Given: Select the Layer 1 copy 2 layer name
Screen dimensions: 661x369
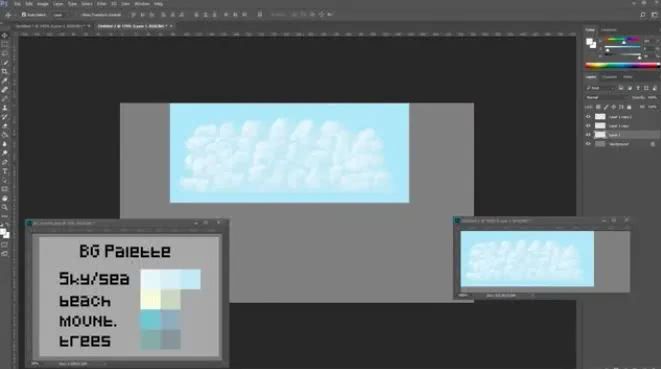Looking at the screenshot, I should [x=620, y=117].
